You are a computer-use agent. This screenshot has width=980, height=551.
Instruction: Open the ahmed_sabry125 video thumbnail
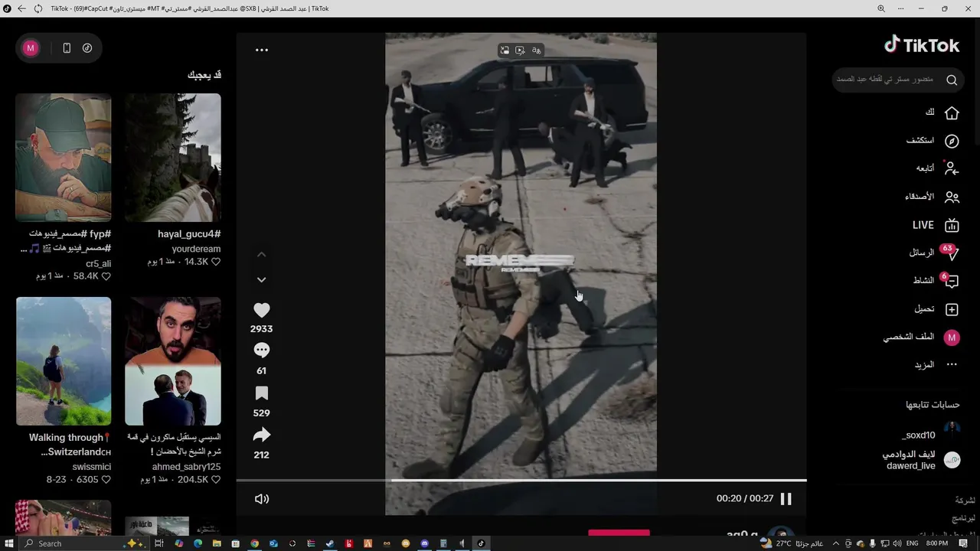(x=173, y=361)
